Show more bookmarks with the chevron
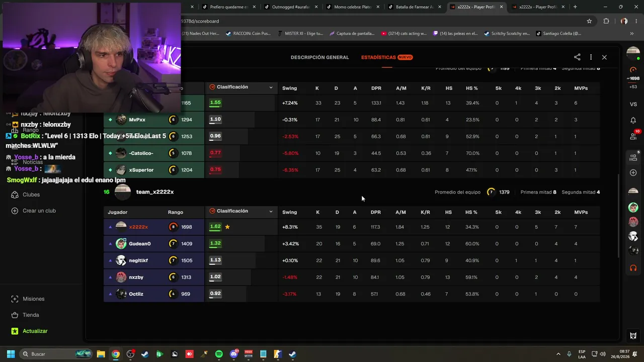This screenshot has width=644, height=362. click(x=632, y=34)
